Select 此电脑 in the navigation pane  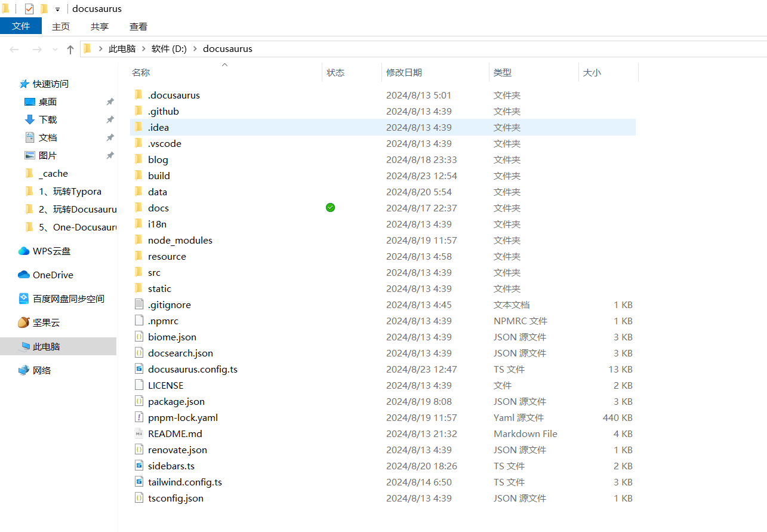pos(58,346)
